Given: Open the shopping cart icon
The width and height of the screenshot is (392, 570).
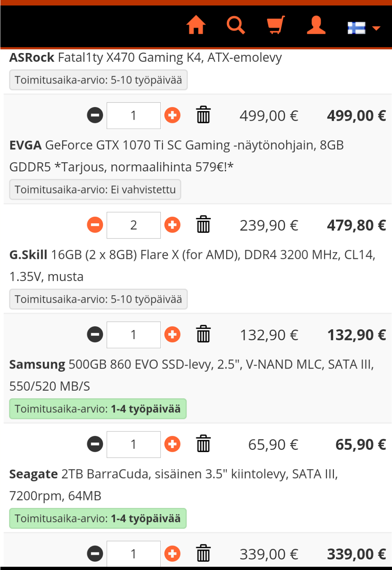Looking at the screenshot, I should pyautogui.click(x=276, y=25).
